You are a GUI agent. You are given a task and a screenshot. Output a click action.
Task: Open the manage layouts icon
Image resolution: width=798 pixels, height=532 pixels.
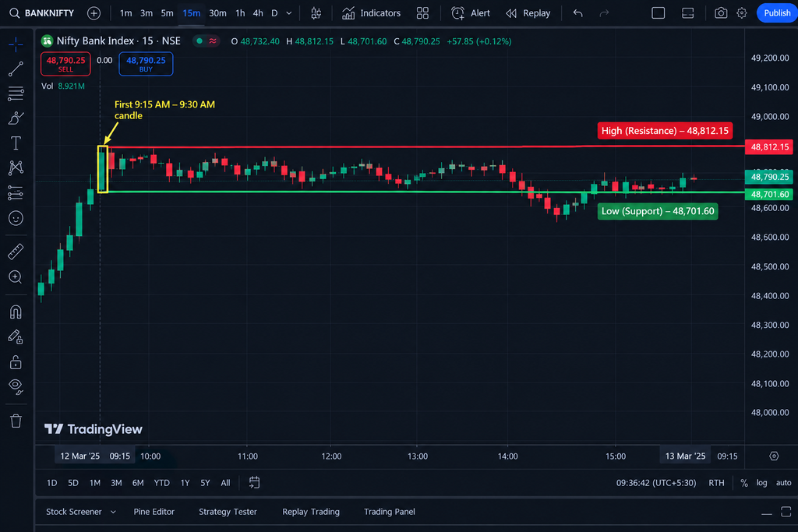click(x=687, y=13)
